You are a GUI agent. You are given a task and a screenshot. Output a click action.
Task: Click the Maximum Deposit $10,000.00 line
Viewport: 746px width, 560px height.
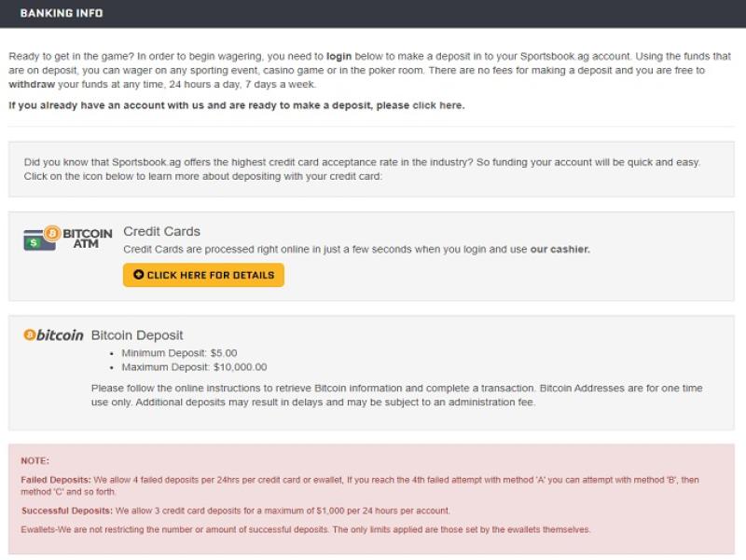tap(194, 367)
